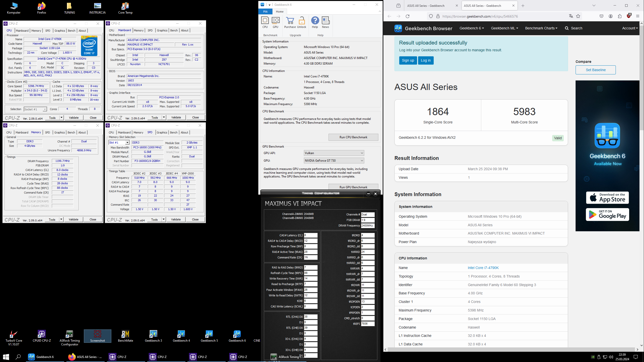The width and height of the screenshot is (644, 362).
Task: Expand the Geekbench ML menu on the website
Action: point(504,28)
